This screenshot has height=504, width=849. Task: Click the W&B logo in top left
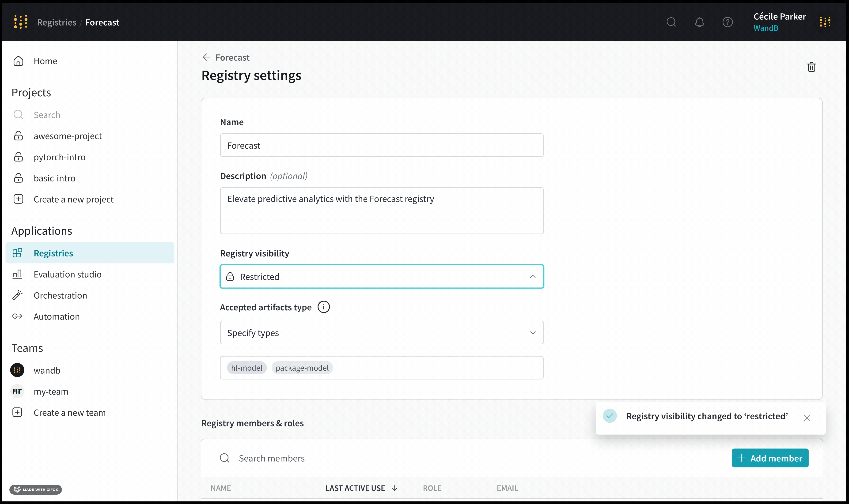point(21,22)
